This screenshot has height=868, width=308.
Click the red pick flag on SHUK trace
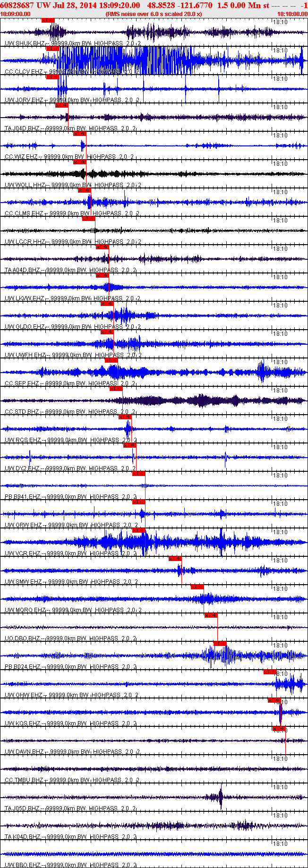coord(48,20)
